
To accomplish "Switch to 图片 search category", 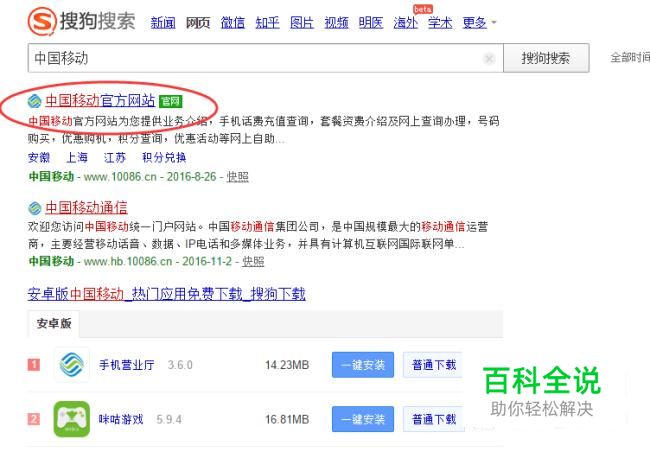I will click(x=302, y=22).
